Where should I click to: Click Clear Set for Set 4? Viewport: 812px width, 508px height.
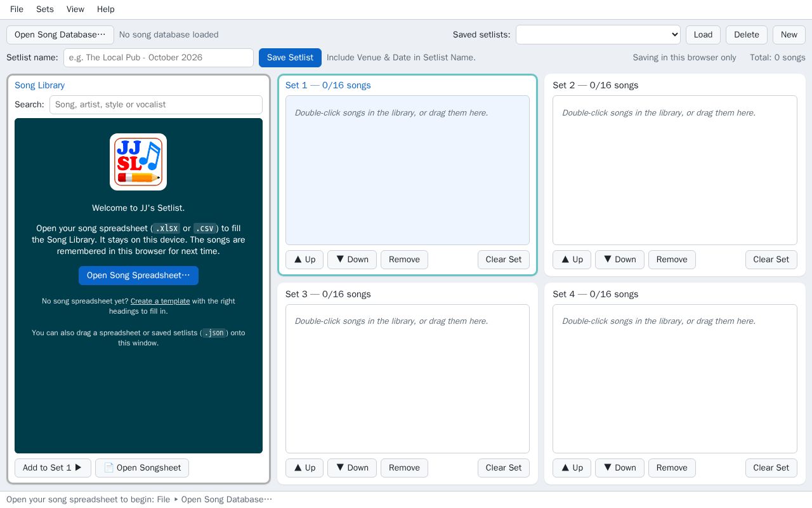pos(771,468)
